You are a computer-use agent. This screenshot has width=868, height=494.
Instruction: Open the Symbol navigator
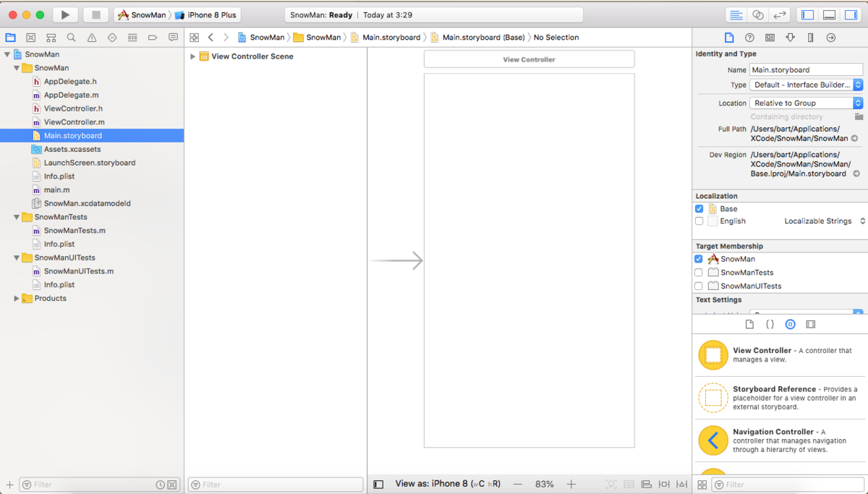click(x=51, y=37)
